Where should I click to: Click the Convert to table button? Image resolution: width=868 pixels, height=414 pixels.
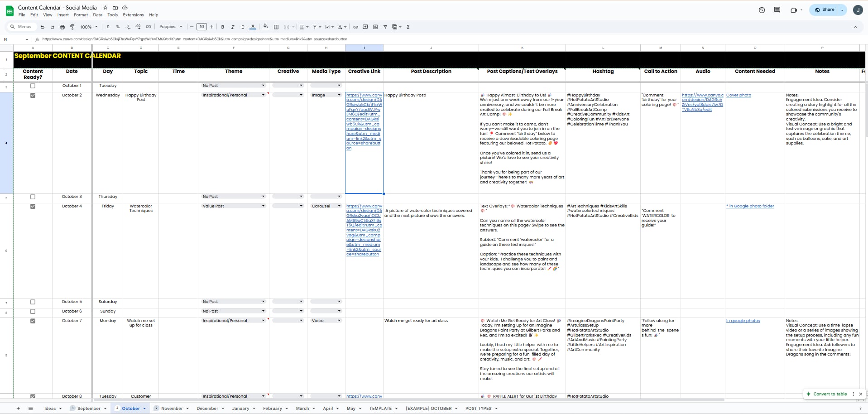pos(827,394)
